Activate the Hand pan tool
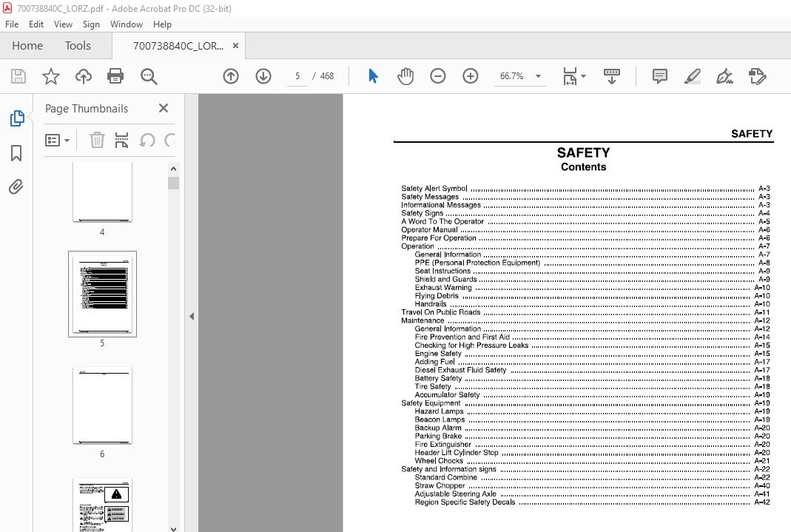The height and width of the screenshot is (532, 791). [405, 76]
